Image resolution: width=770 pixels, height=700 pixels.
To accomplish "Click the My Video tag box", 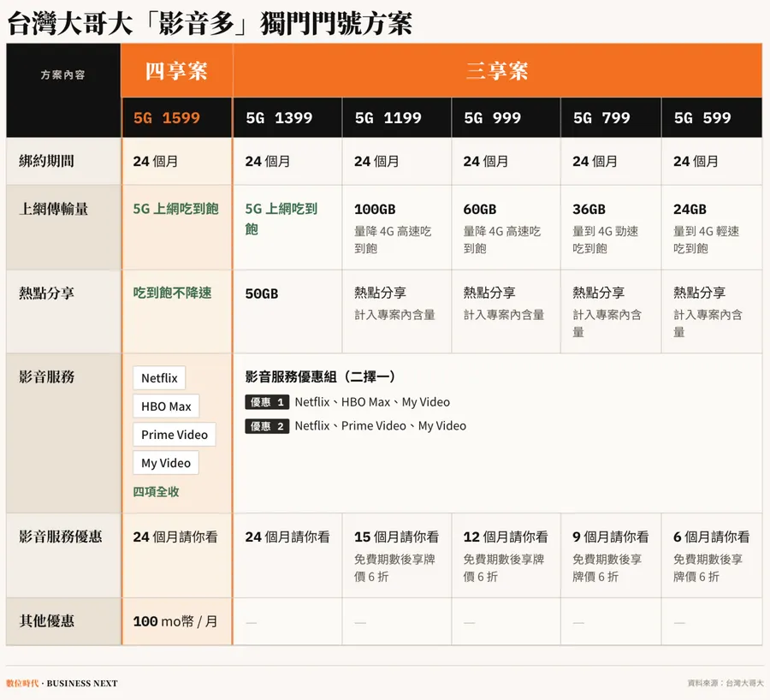I will coord(165,463).
